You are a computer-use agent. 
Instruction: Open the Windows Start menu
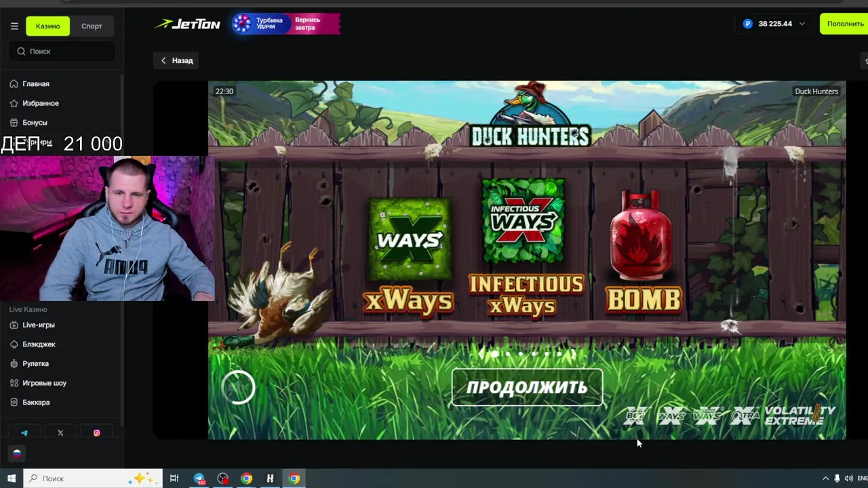12,479
